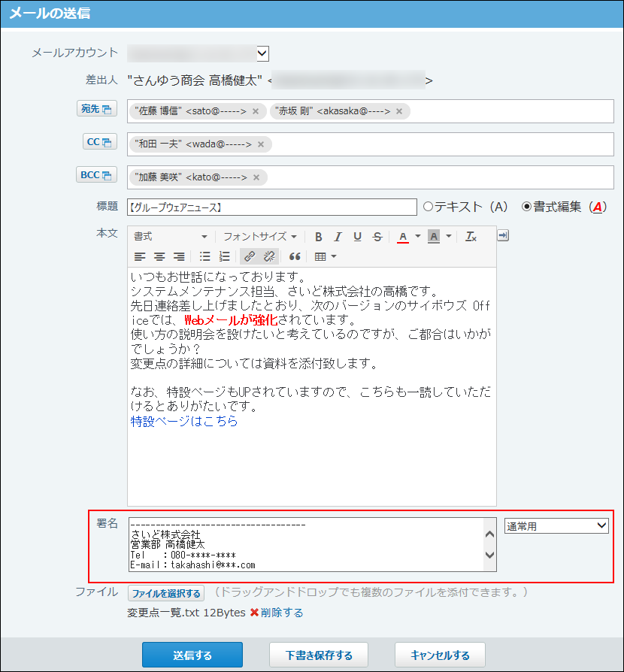Apply center alignment in the editor

pos(160,256)
